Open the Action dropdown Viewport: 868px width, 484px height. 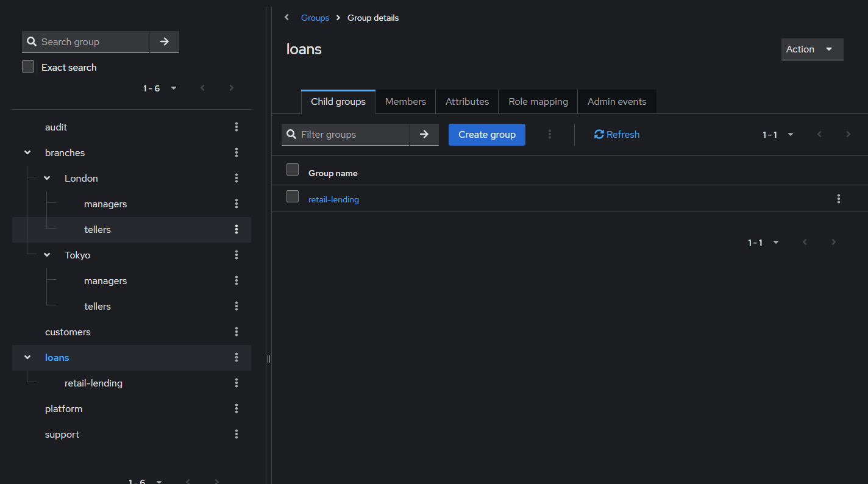(812, 49)
